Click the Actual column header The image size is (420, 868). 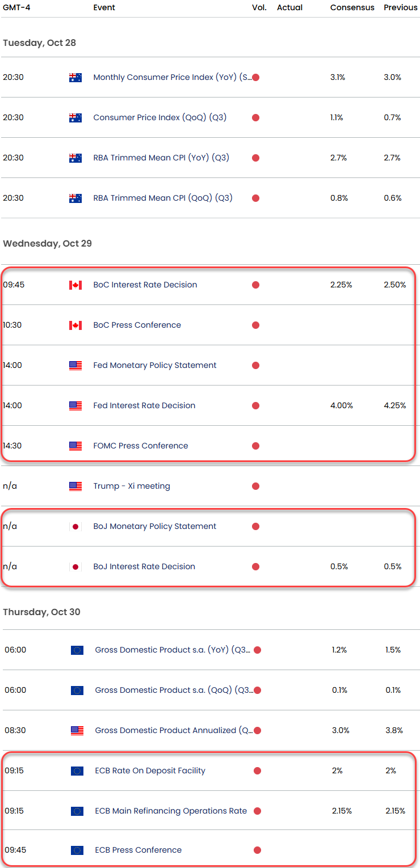point(289,8)
